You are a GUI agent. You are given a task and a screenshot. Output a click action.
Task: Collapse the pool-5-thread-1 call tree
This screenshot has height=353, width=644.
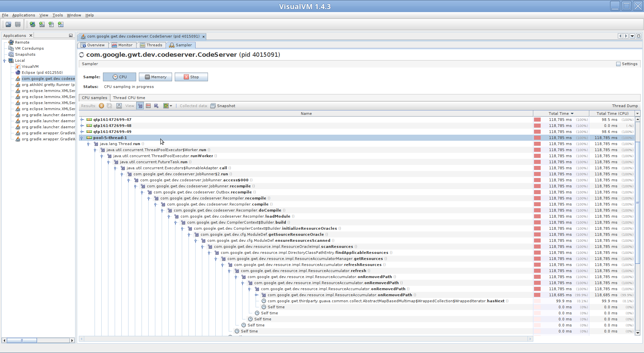81,138
